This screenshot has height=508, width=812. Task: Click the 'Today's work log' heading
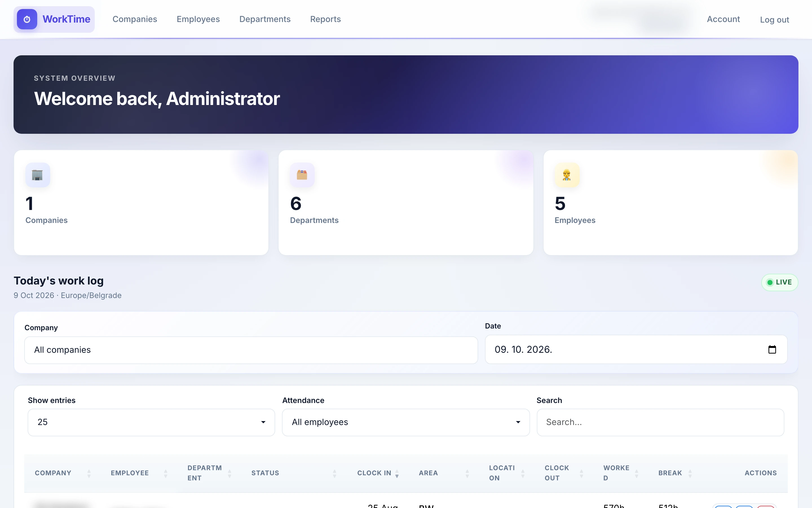pyautogui.click(x=59, y=281)
